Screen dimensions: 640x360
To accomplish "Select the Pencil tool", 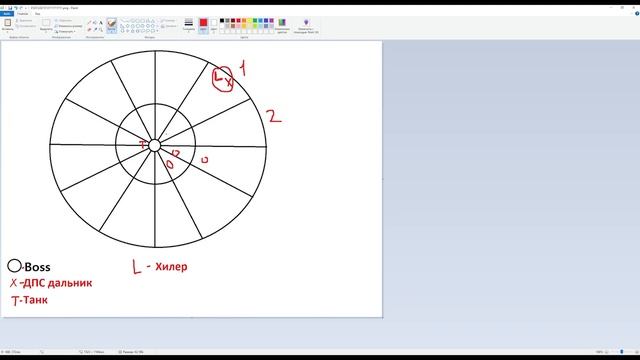I will point(89,23).
